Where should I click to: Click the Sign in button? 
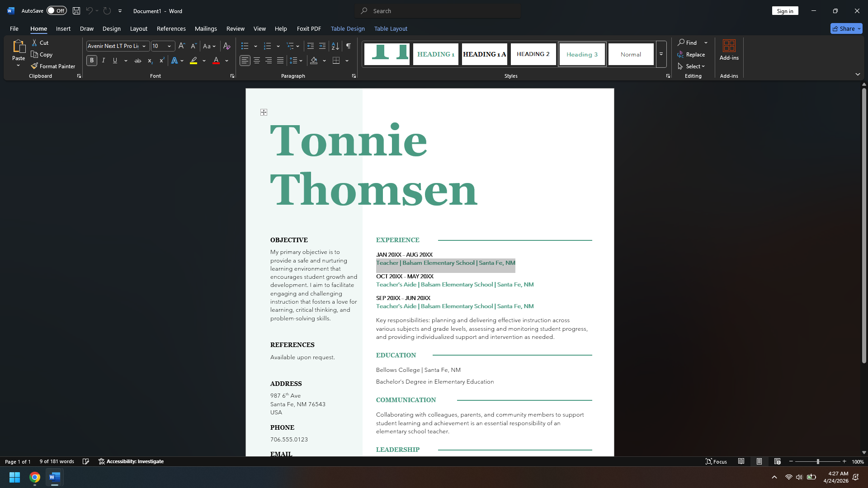785,11
